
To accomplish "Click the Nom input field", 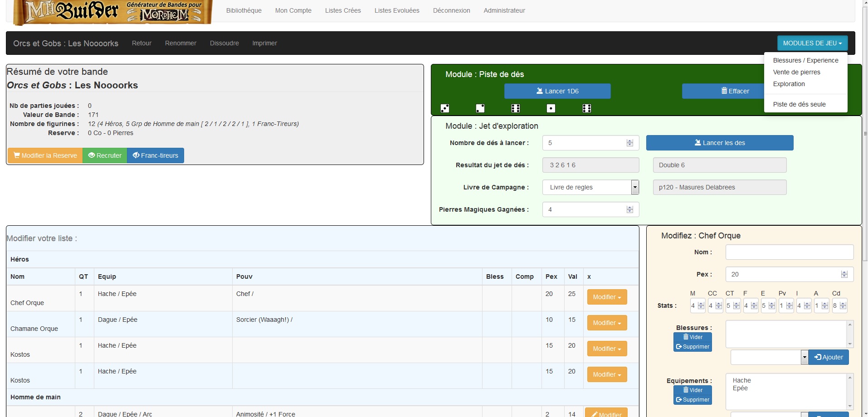I will (790, 252).
